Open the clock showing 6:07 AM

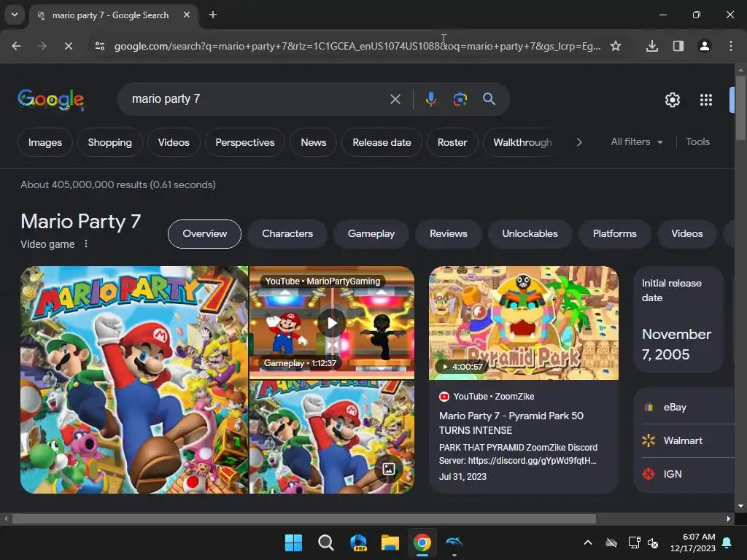tap(693, 542)
